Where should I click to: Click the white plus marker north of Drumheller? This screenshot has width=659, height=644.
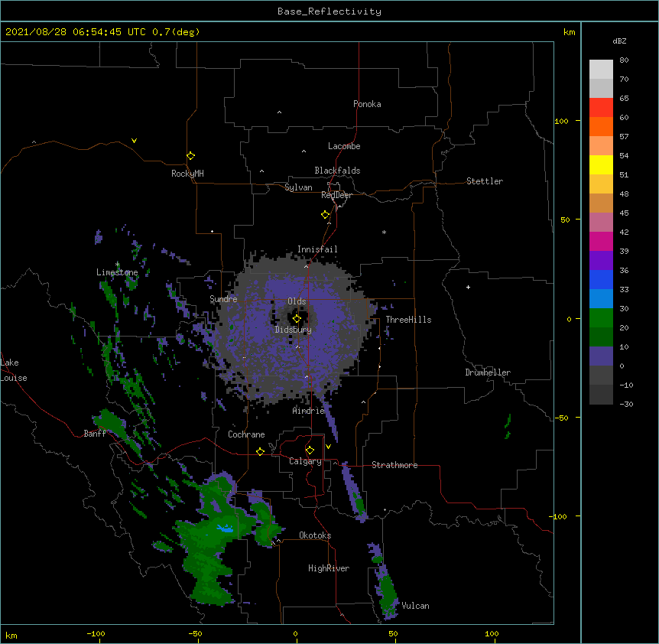(468, 287)
